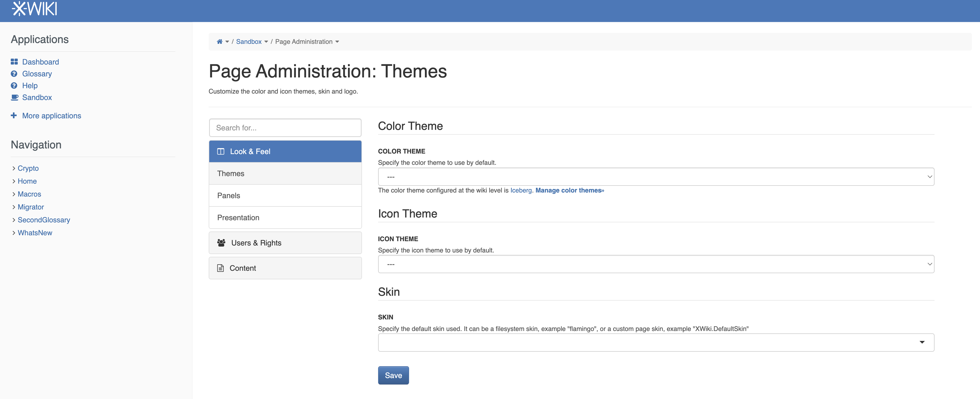Expand the Users & Rights section
Screen dimensions: 980x399
[285, 243]
